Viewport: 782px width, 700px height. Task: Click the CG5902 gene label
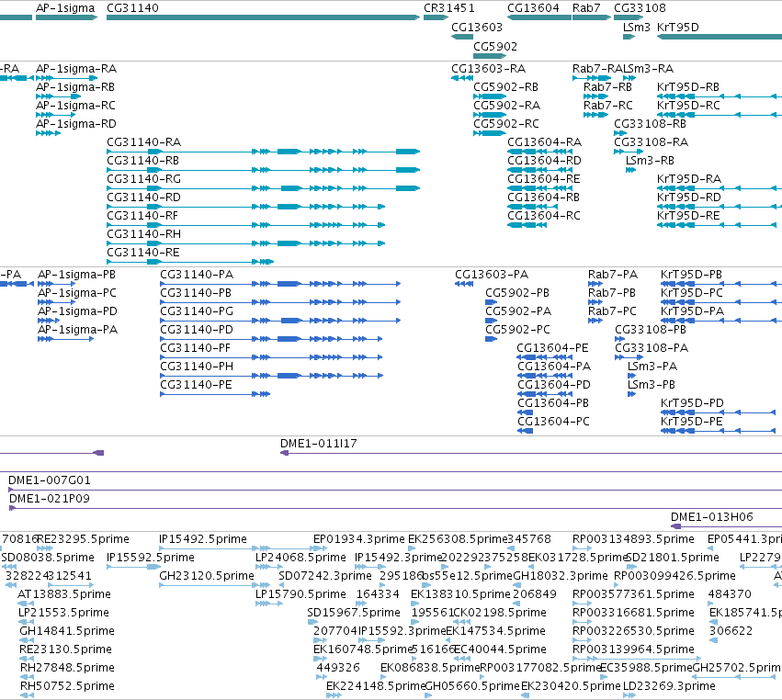click(x=495, y=47)
